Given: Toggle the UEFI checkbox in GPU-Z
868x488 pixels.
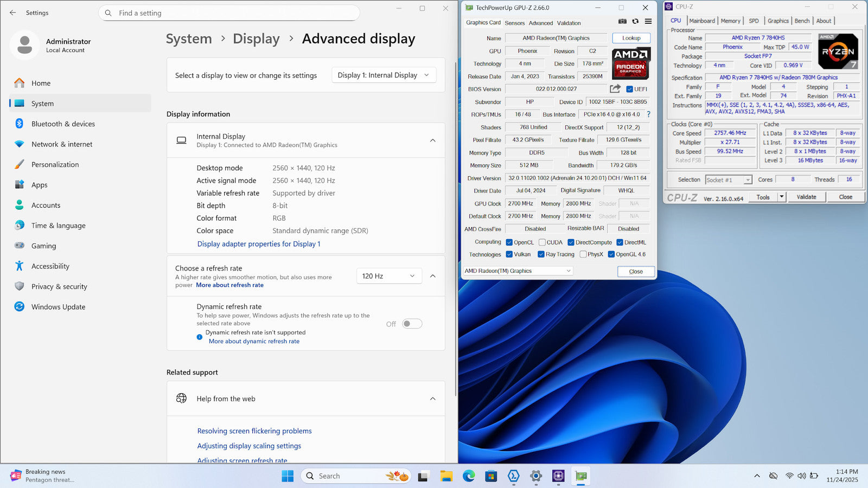Looking at the screenshot, I should tap(629, 89).
